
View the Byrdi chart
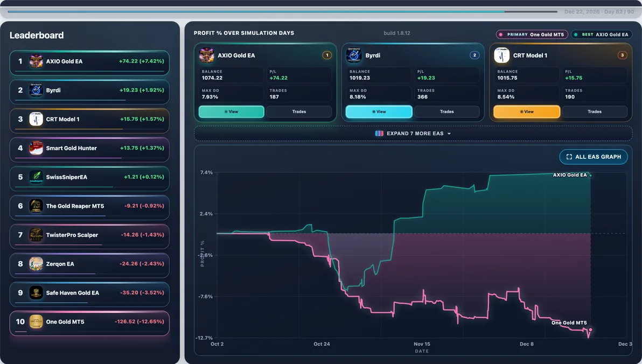point(379,112)
